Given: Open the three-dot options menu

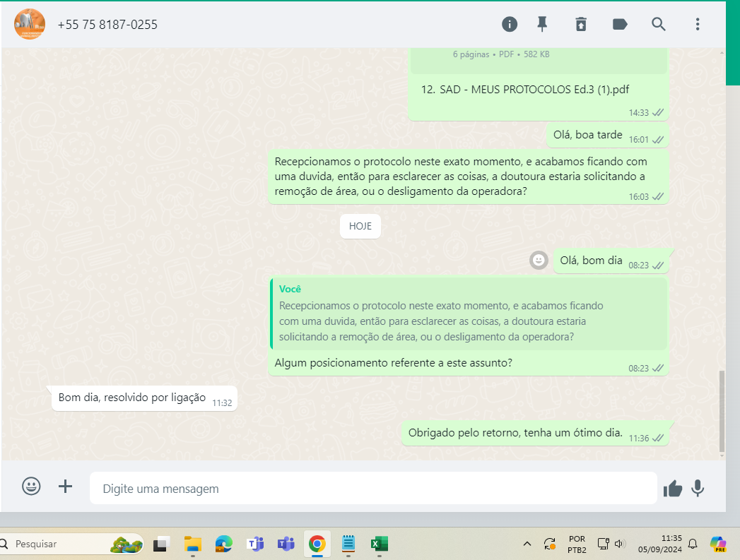Looking at the screenshot, I should (698, 24).
